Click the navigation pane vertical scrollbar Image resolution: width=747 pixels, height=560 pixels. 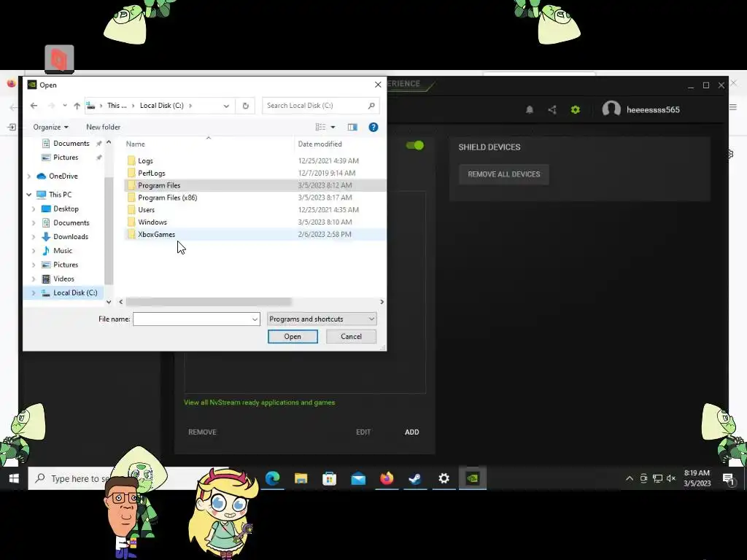coord(109,230)
